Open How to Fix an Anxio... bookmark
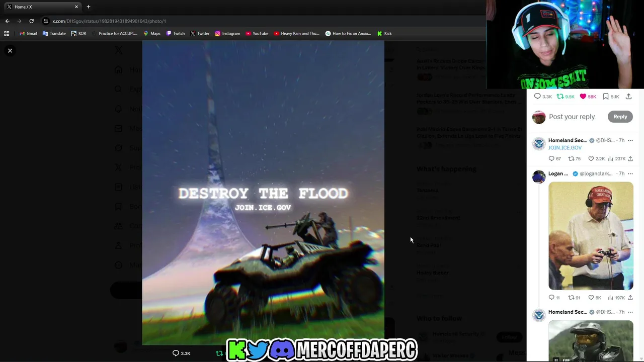This screenshot has width=644, height=362. point(348,33)
